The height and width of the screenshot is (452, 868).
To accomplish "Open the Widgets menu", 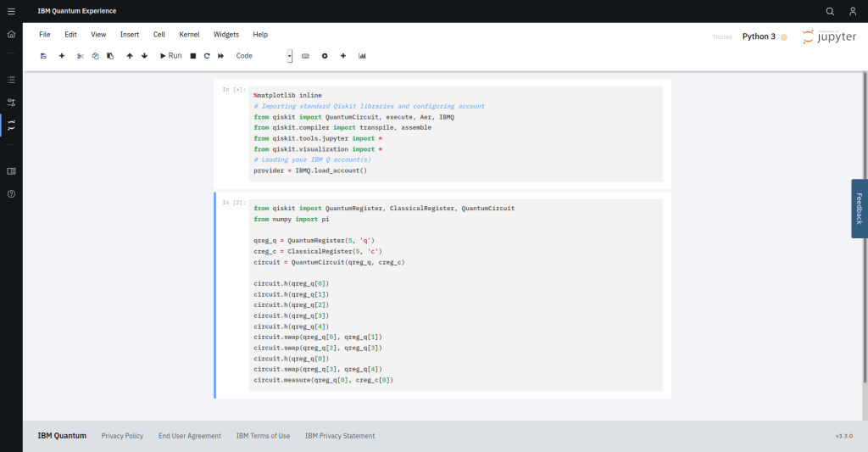I will click(226, 34).
